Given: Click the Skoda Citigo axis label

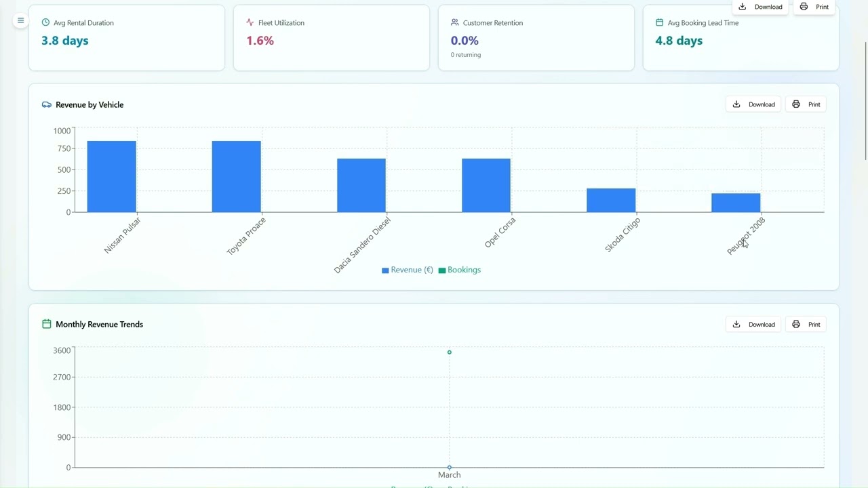Looking at the screenshot, I should point(623,235).
